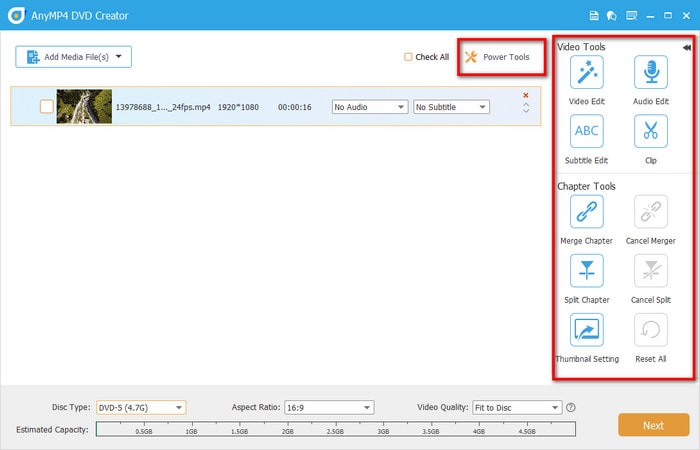The height and width of the screenshot is (450, 700).
Task: Open the Thumbnail Setting tool
Action: (586, 330)
